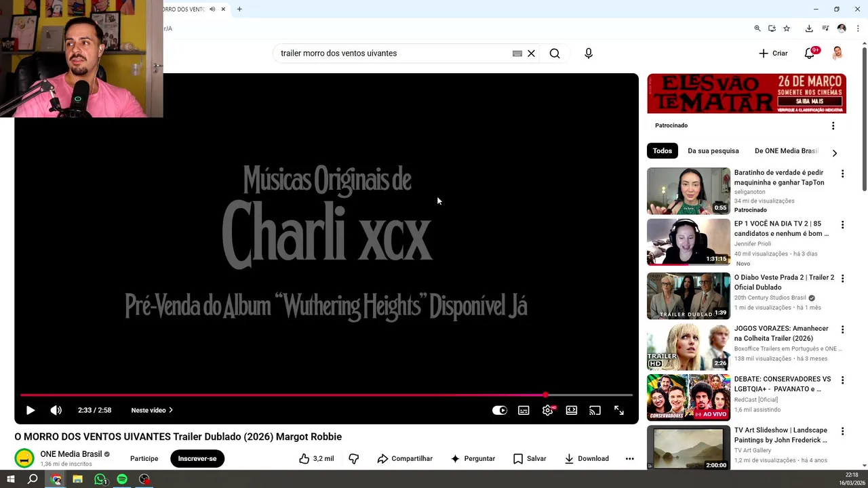Screen dimensions: 868x488
Task: Save the video with Salvar
Action: pos(530,459)
